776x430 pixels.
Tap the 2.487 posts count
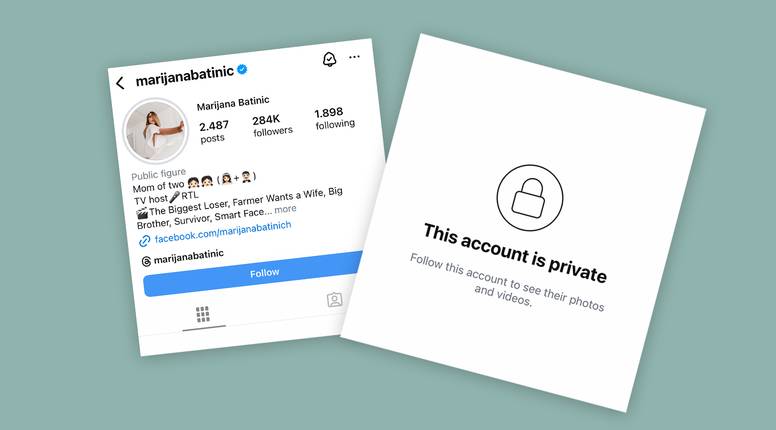pyautogui.click(x=214, y=132)
